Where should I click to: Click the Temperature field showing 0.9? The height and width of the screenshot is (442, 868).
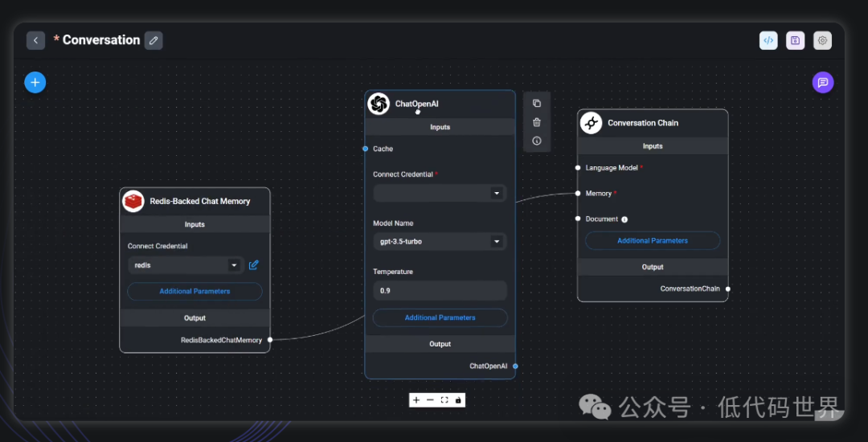point(440,290)
